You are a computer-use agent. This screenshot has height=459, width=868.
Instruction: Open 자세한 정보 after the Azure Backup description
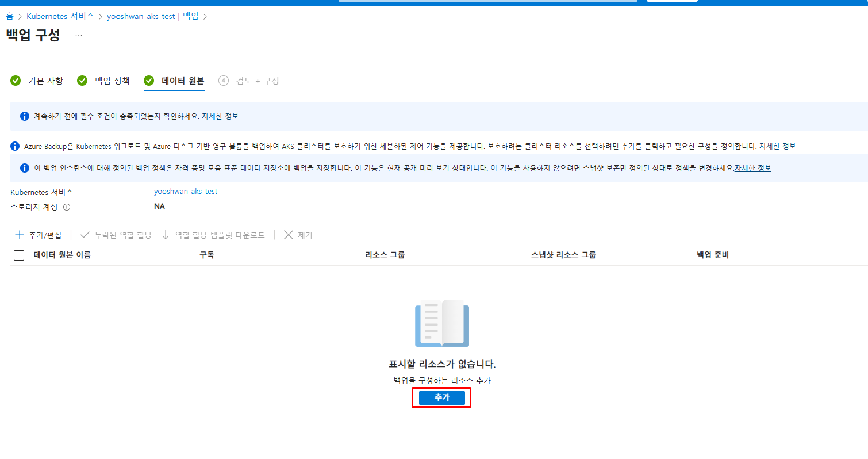pos(778,146)
